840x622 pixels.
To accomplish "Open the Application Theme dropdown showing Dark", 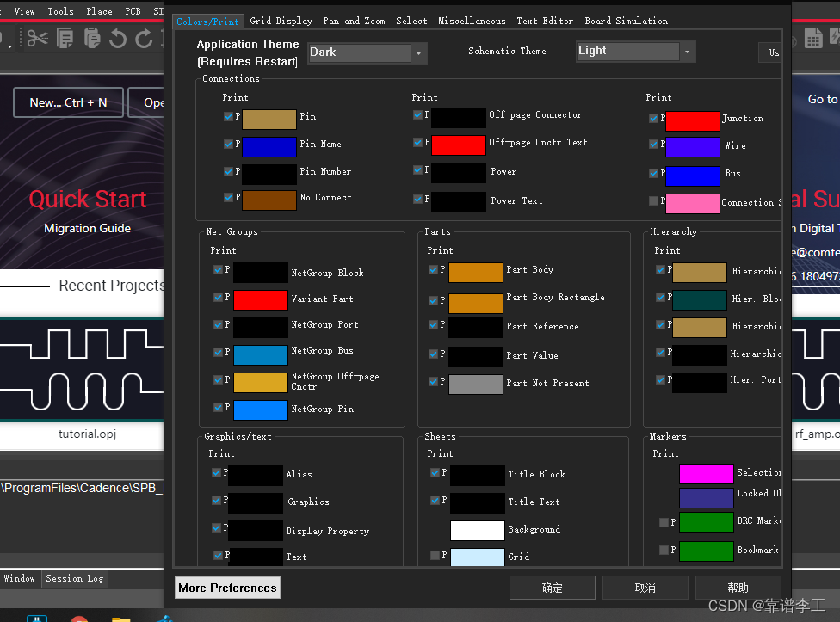I will click(367, 53).
